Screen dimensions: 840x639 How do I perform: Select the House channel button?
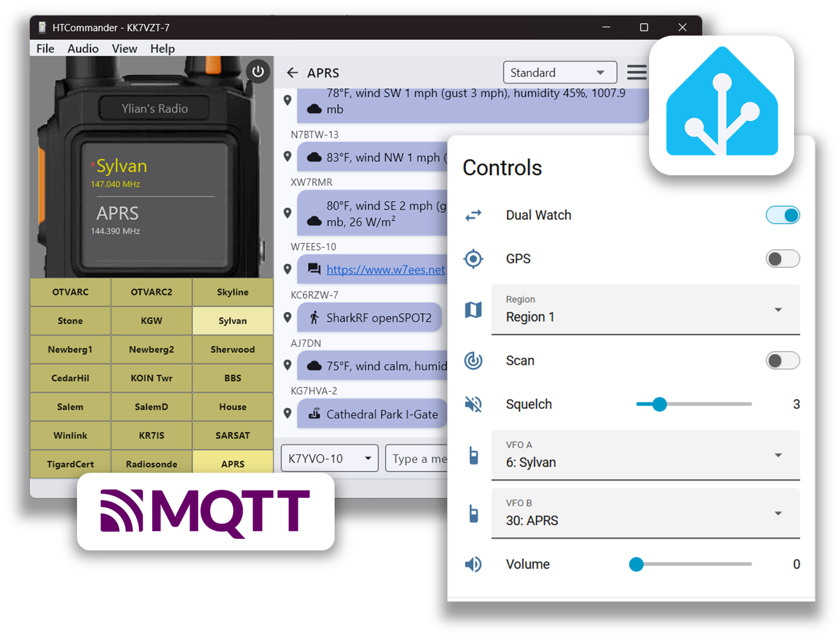point(233,407)
